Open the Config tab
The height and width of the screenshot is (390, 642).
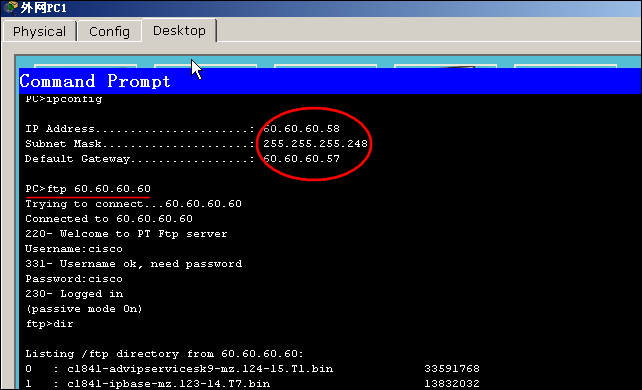(x=109, y=31)
